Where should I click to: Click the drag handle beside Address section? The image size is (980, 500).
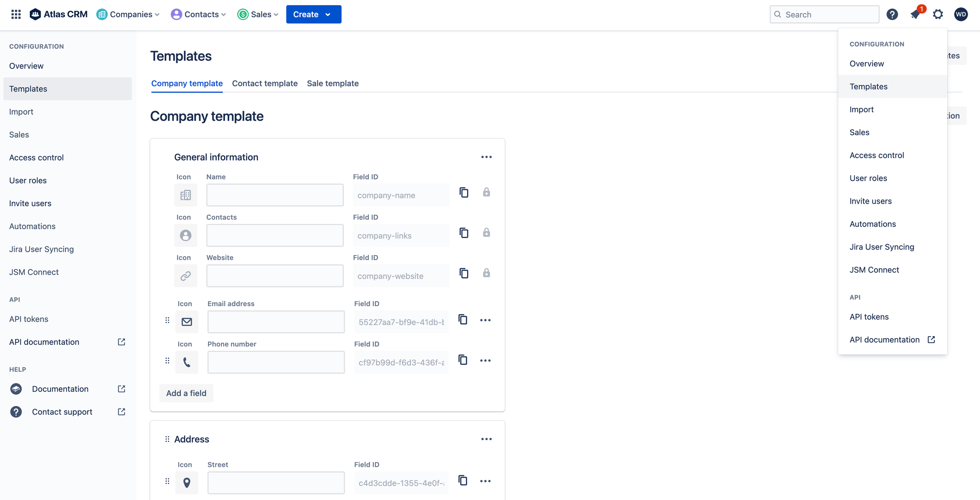(167, 439)
